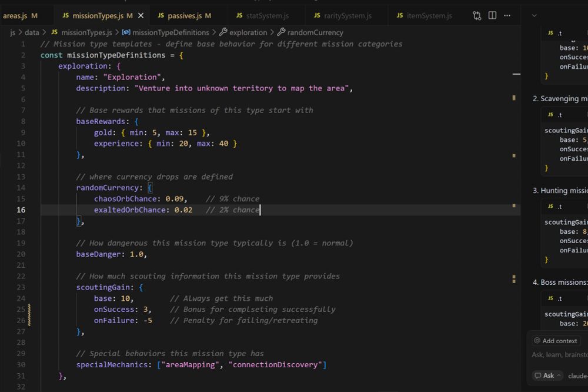Open the claude model picker dropdown
The image size is (588, 392).
tap(577, 376)
